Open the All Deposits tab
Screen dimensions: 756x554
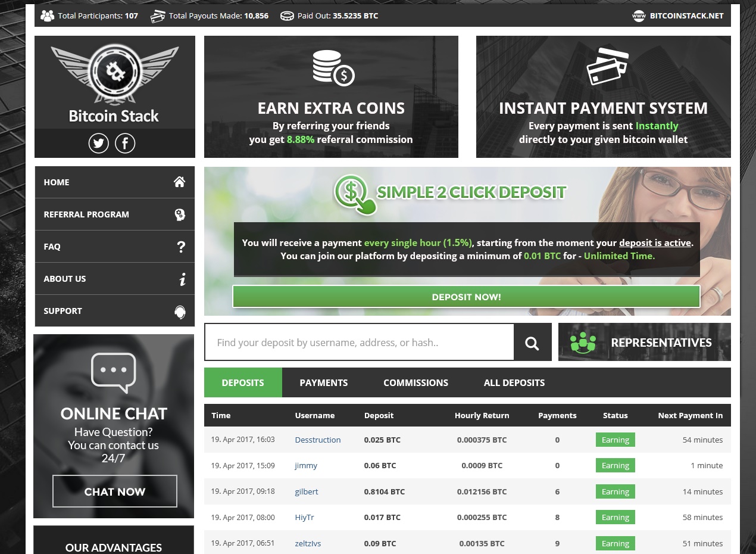514,382
